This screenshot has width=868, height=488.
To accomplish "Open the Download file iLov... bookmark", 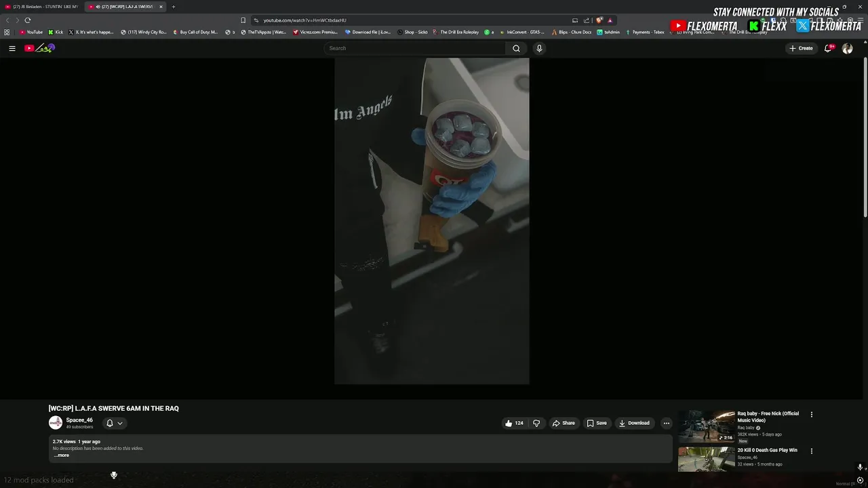I will click(368, 32).
